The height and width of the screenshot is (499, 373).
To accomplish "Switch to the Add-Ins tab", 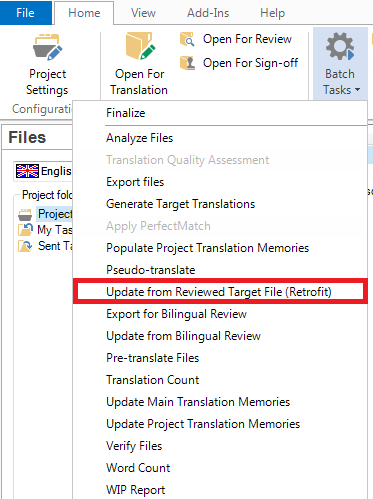I will tap(208, 13).
